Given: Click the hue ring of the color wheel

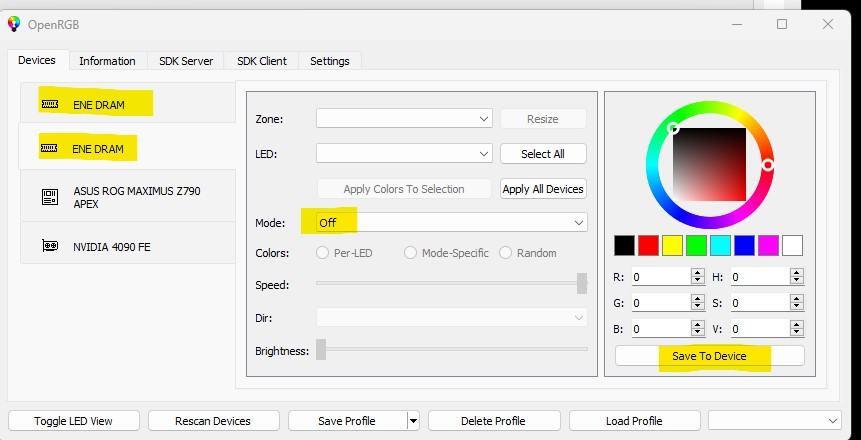Looking at the screenshot, I should pos(709,105).
